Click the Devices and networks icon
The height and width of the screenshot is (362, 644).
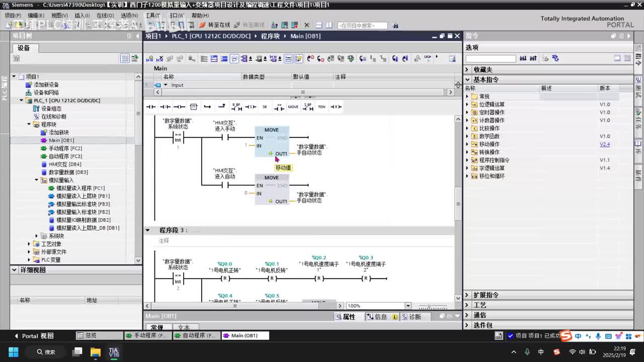(29, 93)
